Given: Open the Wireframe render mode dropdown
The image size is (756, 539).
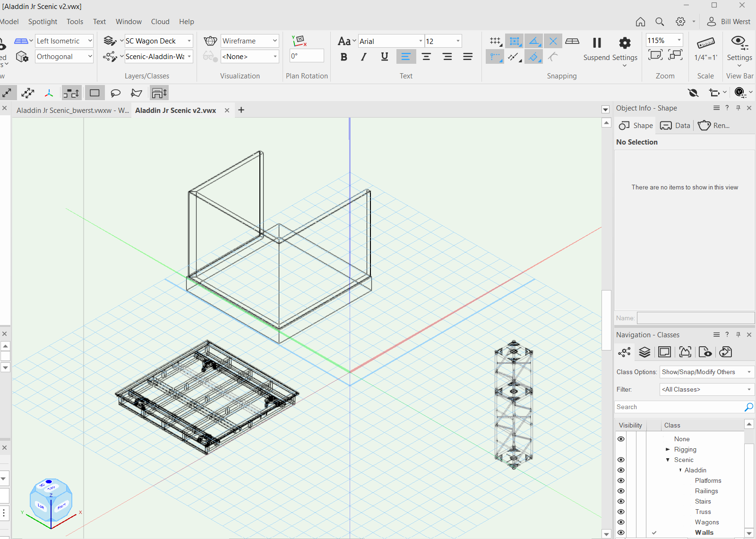Looking at the screenshot, I should click(x=249, y=41).
